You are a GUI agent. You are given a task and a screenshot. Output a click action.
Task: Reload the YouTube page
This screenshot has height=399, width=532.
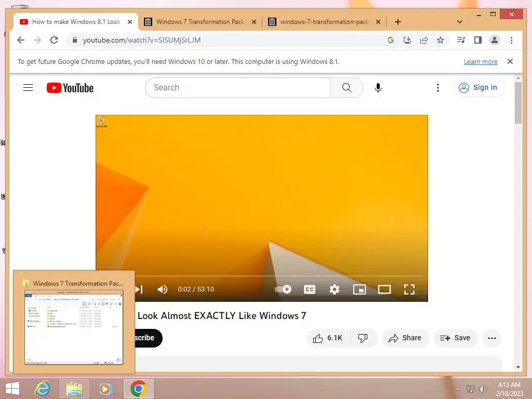pyautogui.click(x=54, y=40)
